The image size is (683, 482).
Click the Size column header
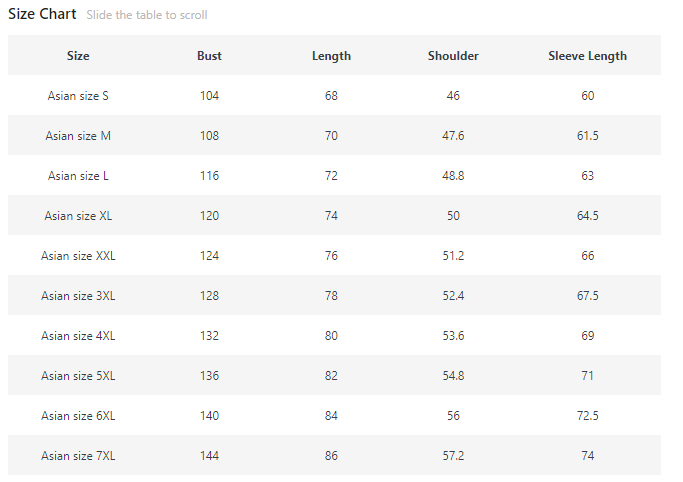pyautogui.click(x=78, y=56)
